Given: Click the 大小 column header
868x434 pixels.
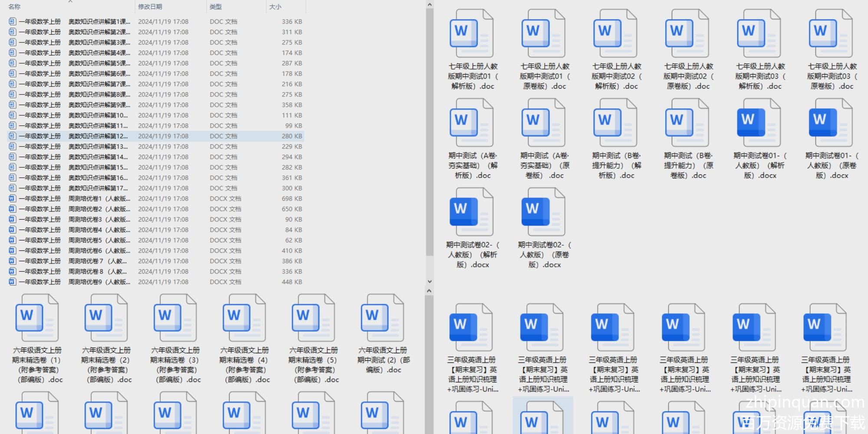Looking at the screenshot, I should pos(275,7).
